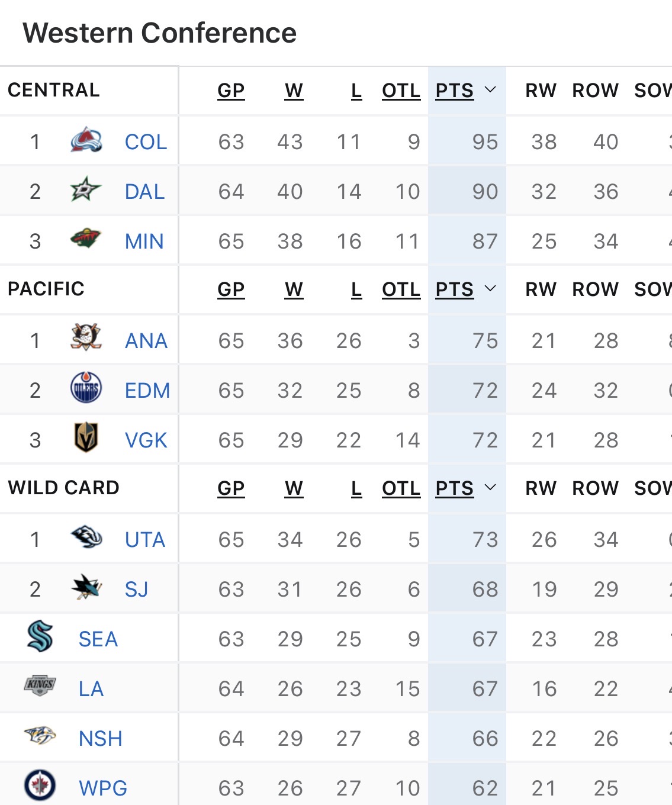Screen dimensions: 672x805
Task: Click the Seattle Kraken logo
Action: pos(40,637)
